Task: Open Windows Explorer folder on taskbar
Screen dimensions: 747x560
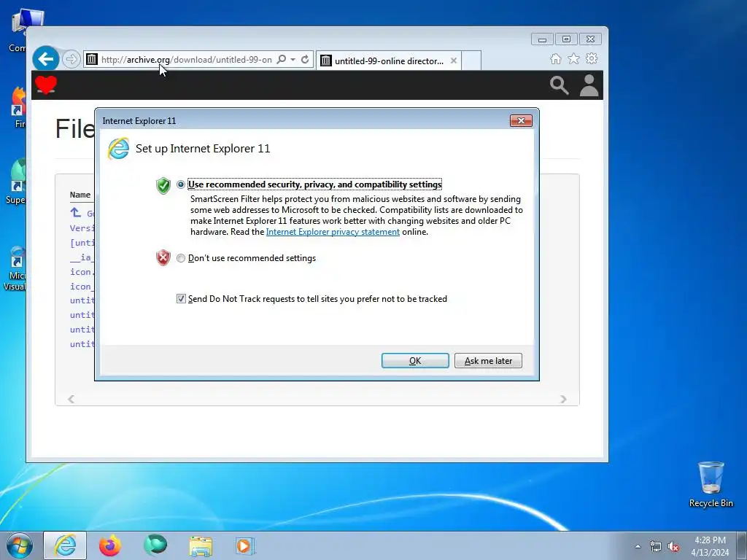Action: (x=201, y=546)
